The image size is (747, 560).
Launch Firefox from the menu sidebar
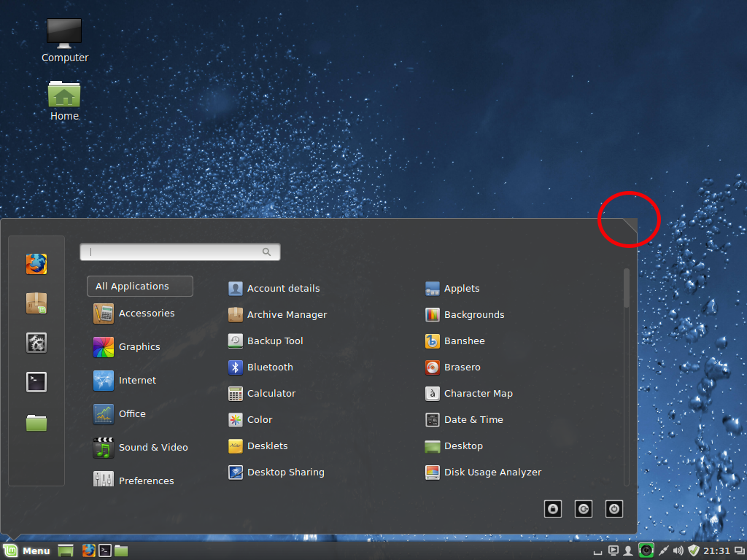[36, 263]
